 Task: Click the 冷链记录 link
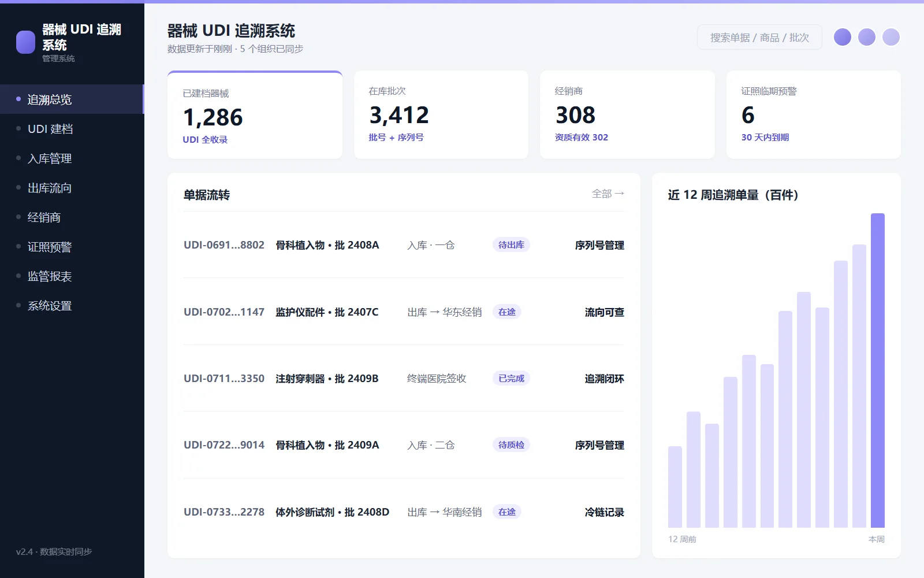pos(605,512)
